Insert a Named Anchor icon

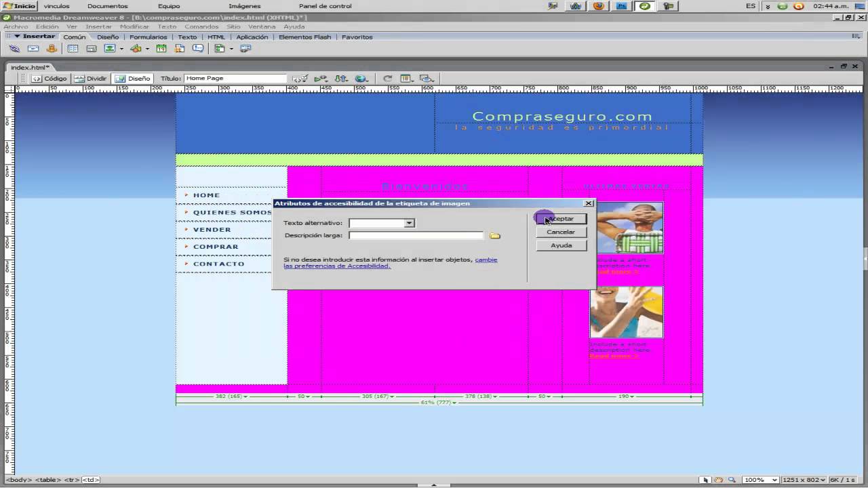click(52, 49)
